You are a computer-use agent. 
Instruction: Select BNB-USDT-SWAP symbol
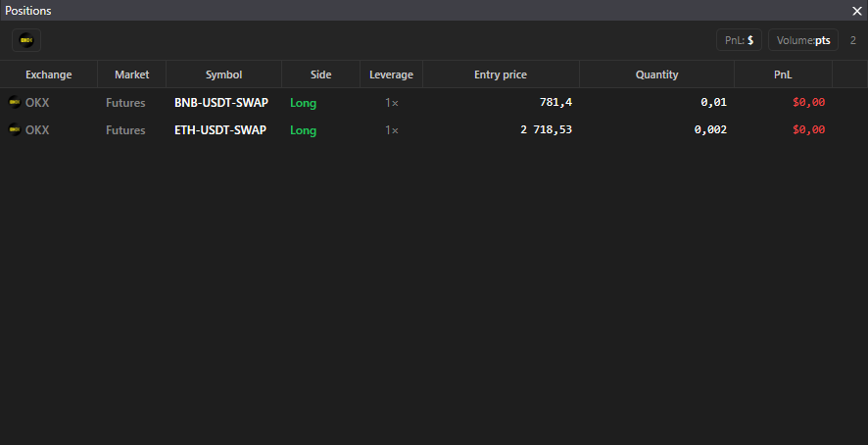coord(221,103)
